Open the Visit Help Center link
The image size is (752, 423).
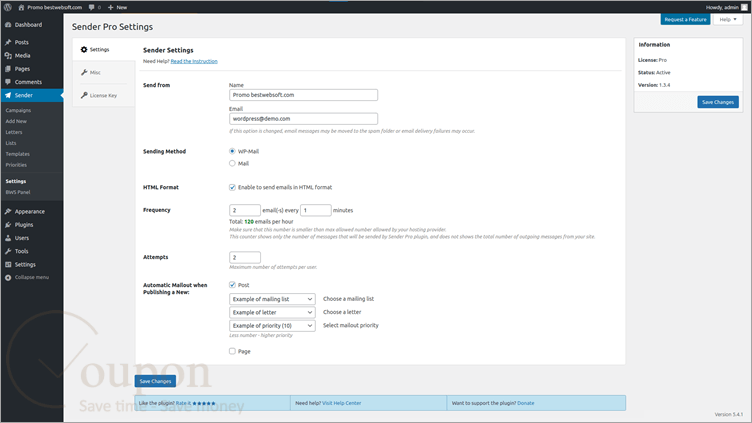[x=341, y=403]
